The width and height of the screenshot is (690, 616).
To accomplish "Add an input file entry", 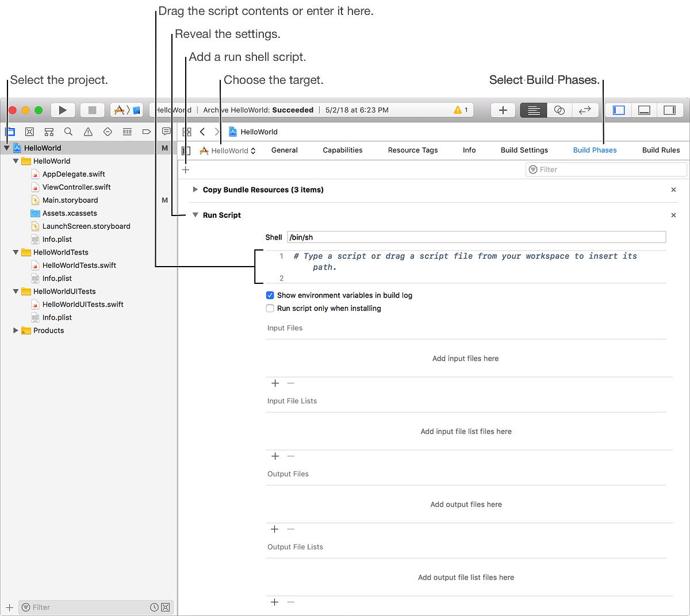I will tap(275, 383).
